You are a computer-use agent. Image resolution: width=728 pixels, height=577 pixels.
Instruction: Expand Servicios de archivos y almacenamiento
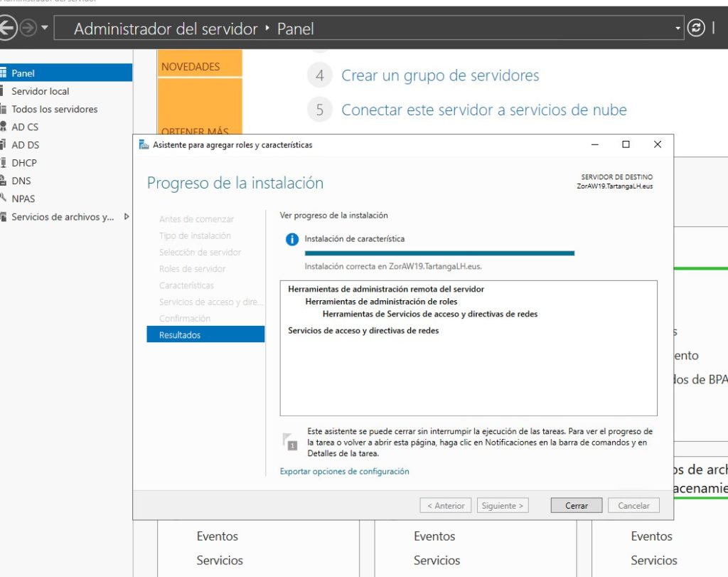click(126, 217)
